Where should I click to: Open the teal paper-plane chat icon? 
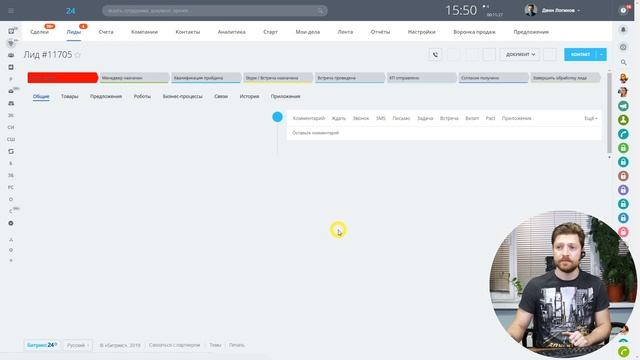click(x=623, y=106)
